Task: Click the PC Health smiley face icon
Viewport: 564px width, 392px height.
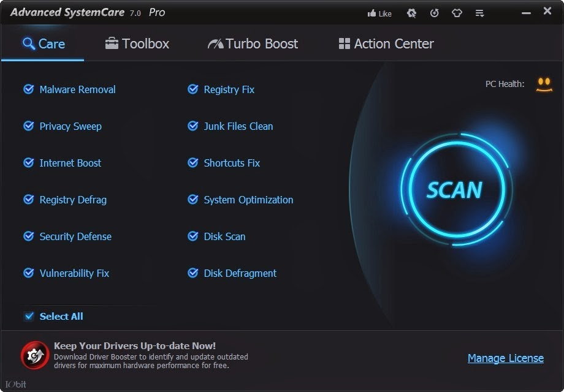Action: coord(544,85)
